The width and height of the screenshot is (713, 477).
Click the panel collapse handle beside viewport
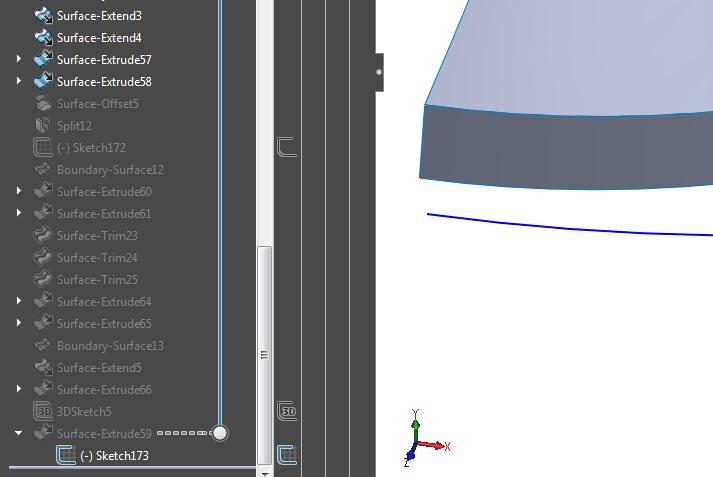379,72
